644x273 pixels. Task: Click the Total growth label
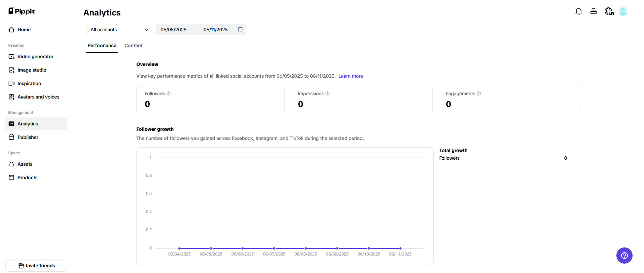tap(453, 150)
